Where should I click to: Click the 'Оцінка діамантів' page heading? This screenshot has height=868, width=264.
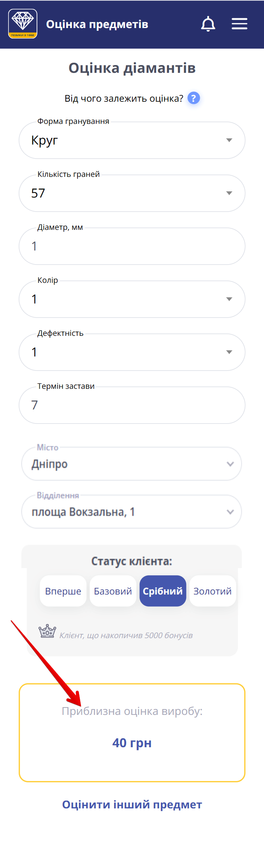132,68
